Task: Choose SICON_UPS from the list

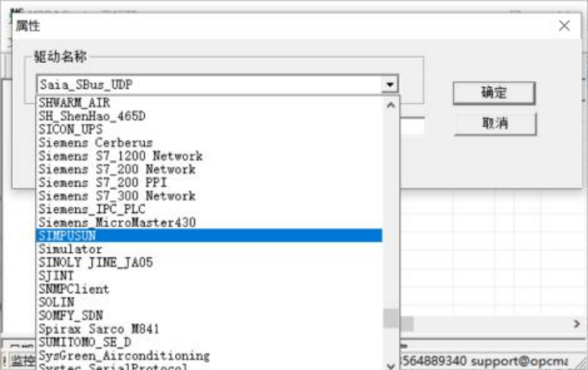Action: click(x=209, y=129)
